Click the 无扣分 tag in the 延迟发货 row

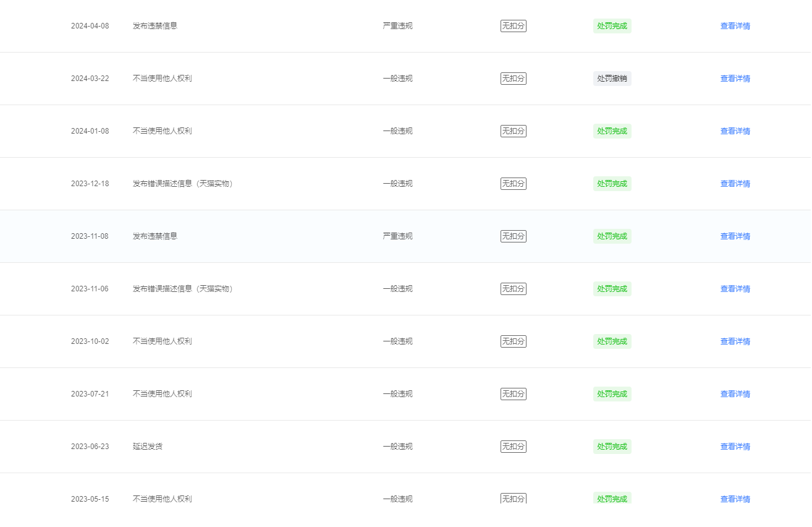513,447
